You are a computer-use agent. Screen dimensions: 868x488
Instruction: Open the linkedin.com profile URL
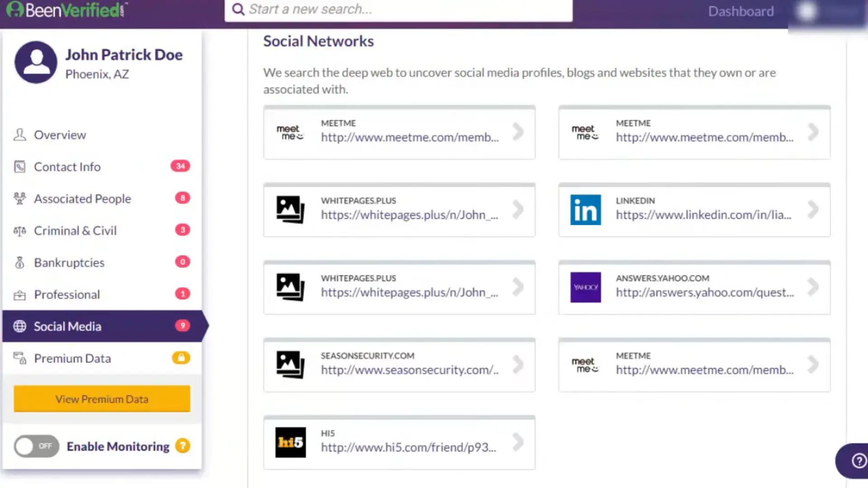703,215
